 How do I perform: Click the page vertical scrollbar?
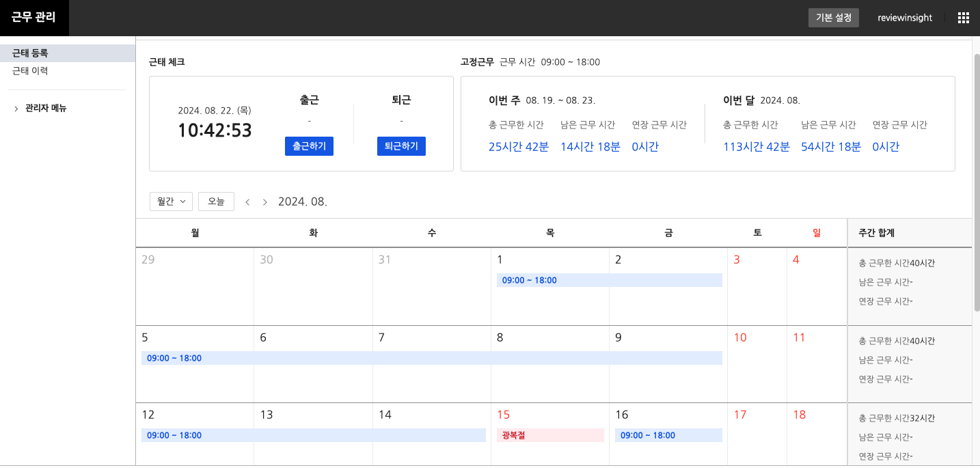976,178
